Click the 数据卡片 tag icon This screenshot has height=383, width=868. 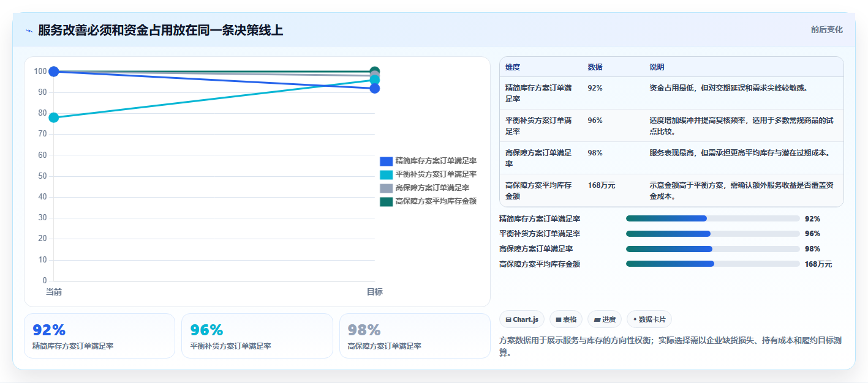pos(635,319)
